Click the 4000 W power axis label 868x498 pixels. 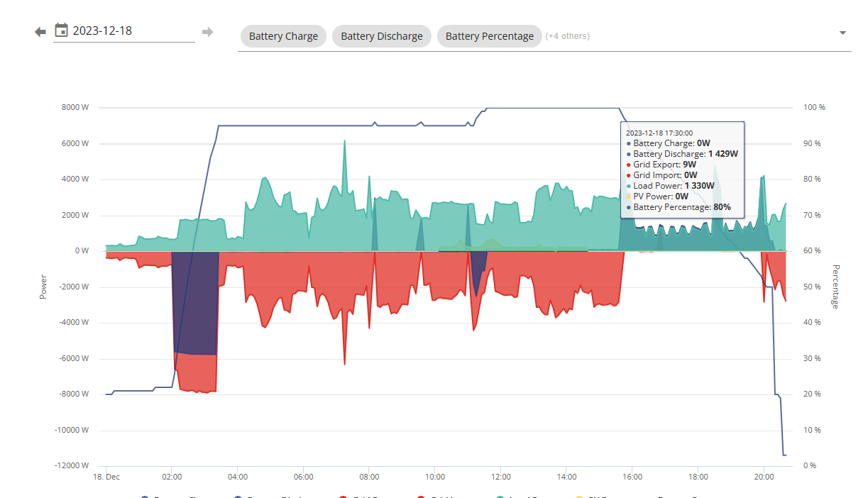pyautogui.click(x=75, y=179)
